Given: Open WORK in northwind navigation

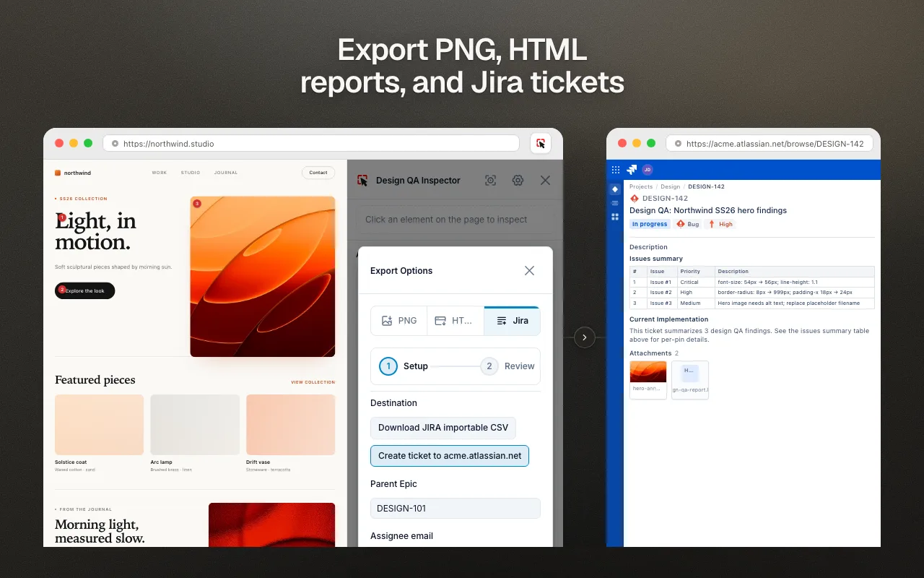Looking at the screenshot, I should (160, 173).
